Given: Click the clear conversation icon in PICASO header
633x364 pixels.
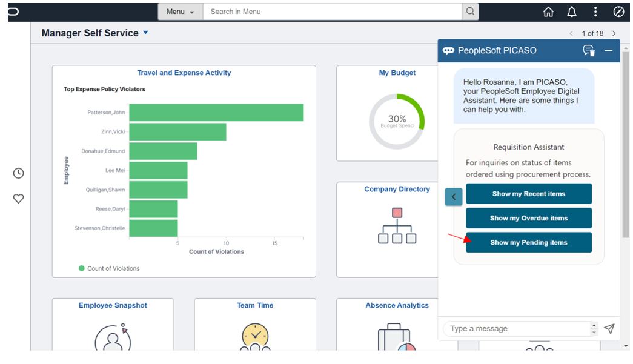Looking at the screenshot, I should click(x=589, y=50).
